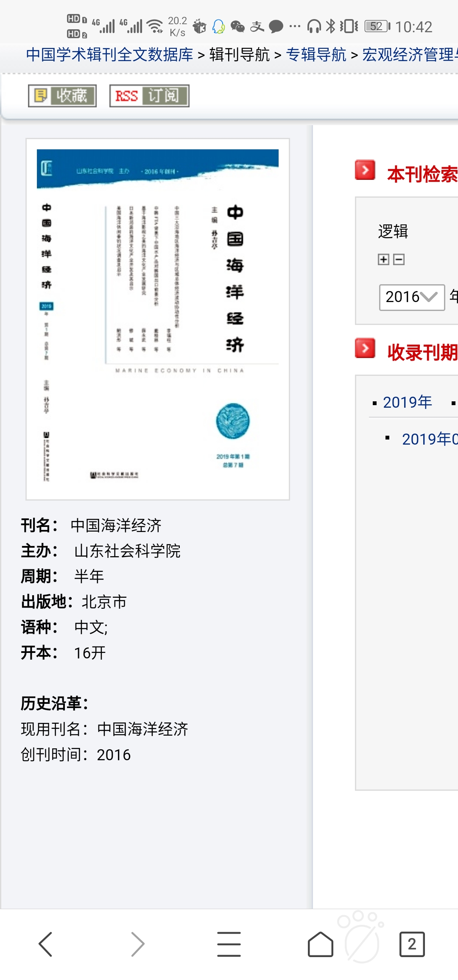Open the browser hamburger menu
458x980 pixels.
[x=229, y=944]
